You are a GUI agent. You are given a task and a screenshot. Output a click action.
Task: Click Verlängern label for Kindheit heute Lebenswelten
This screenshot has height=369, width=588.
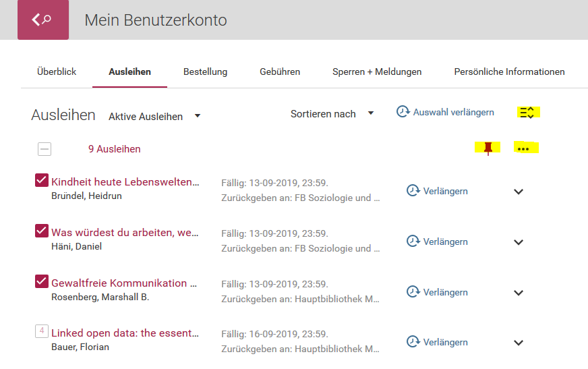point(446,191)
